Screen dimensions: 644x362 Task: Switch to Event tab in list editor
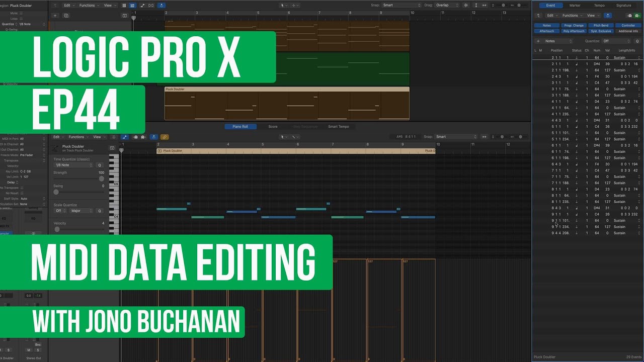[x=550, y=6]
